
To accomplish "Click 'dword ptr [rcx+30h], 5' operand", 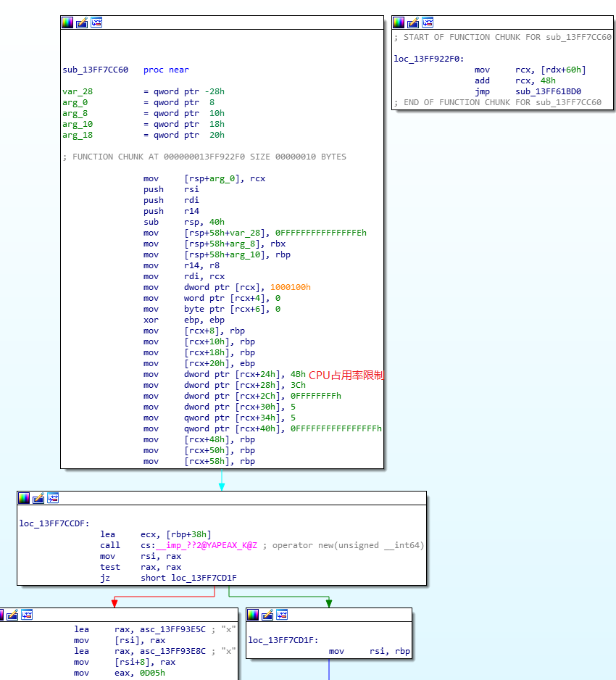I will [240, 407].
